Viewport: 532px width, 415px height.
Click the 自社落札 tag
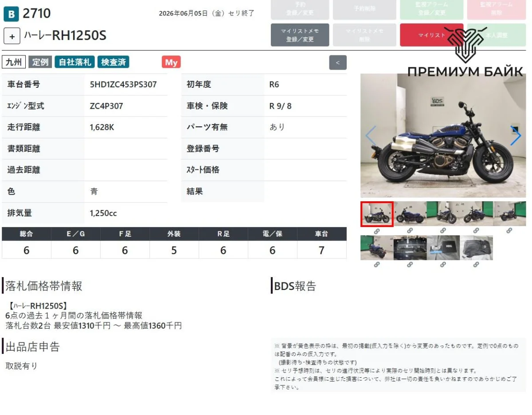(74, 62)
